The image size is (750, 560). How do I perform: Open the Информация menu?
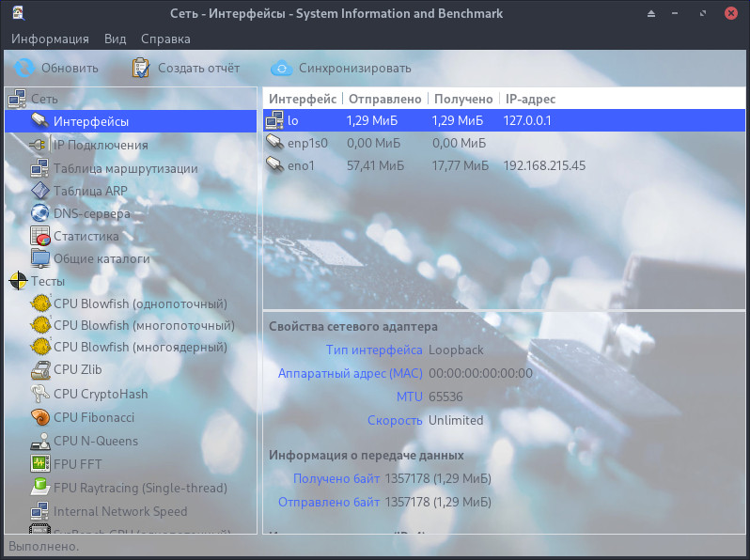(50, 39)
